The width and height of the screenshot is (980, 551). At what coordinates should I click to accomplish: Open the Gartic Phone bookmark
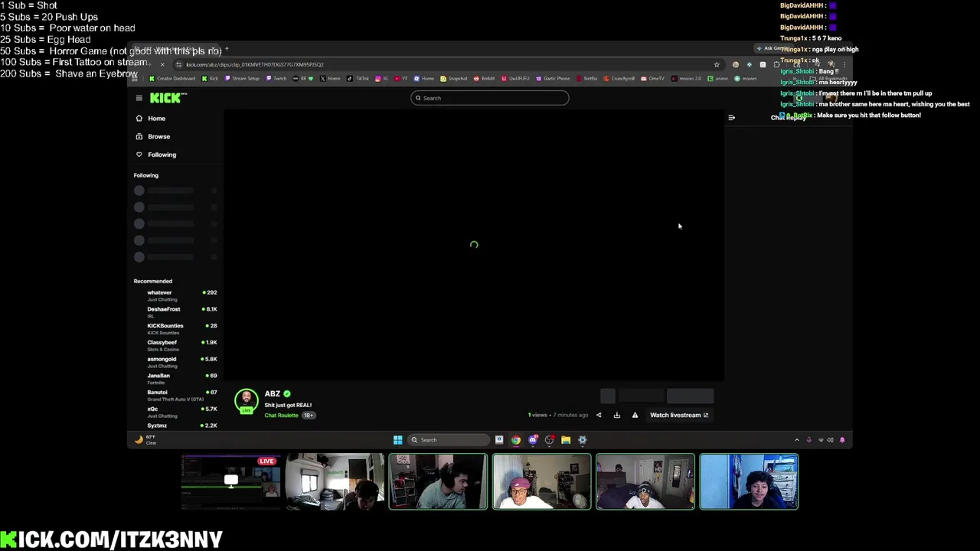[554, 78]
